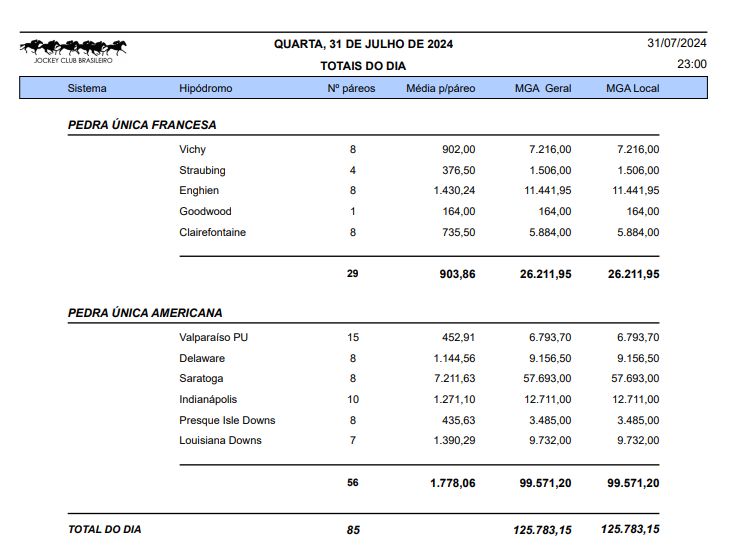This screenshot has height=547, width=734.
Task: Click the 'Delaware' racetrack name
Action: 202,358
